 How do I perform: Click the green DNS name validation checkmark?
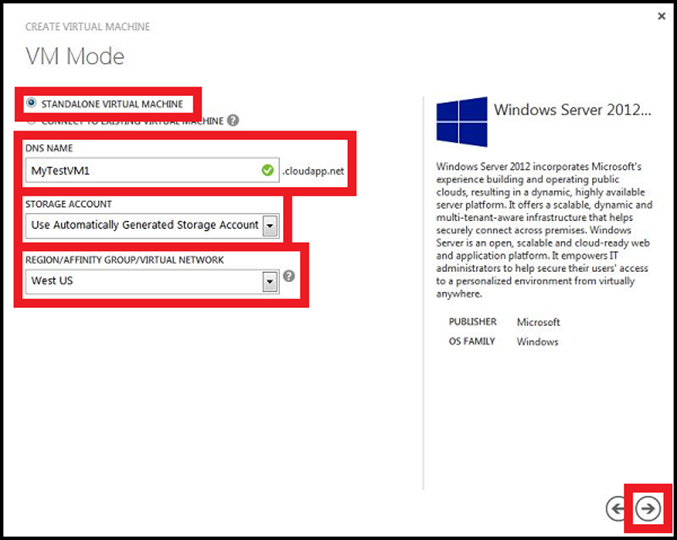point(268,170)
